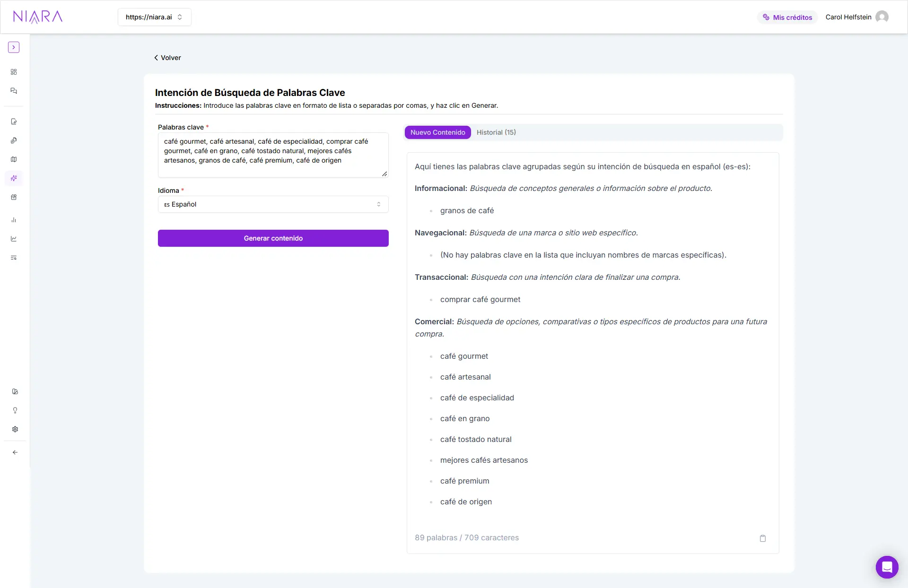
Task: Open the support chat bubble widget
Action: [x=887, y=567]
